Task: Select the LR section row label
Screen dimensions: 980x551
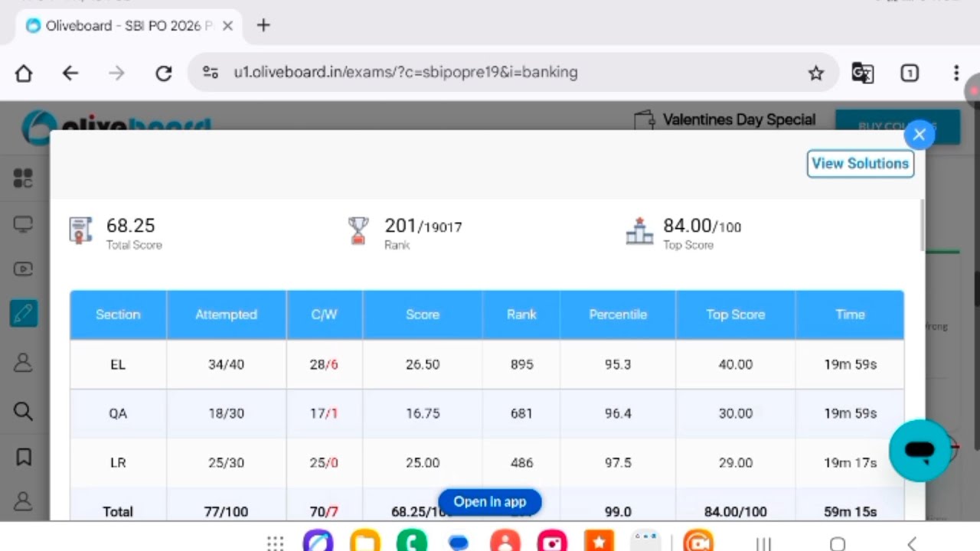Action: [118, 463]
